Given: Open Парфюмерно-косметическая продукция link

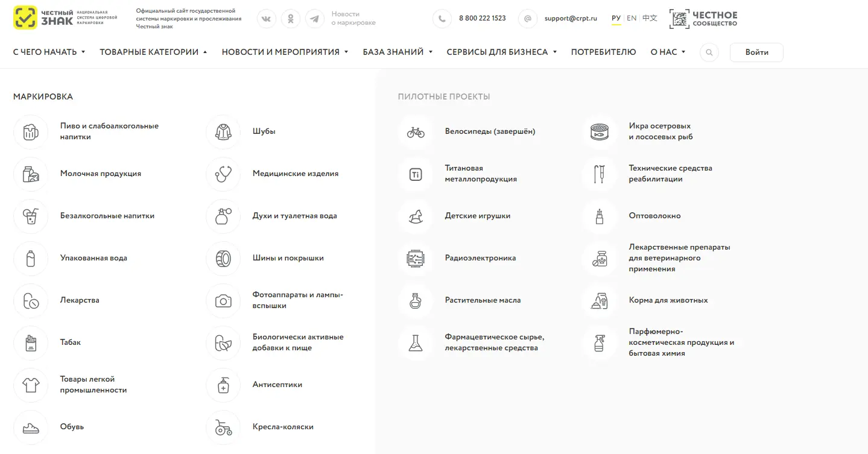Looking at the screenshot, I should [682, 342].
